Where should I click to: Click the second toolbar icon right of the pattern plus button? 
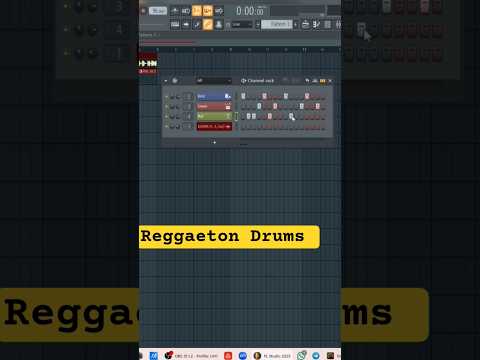(x=317, y=24)
